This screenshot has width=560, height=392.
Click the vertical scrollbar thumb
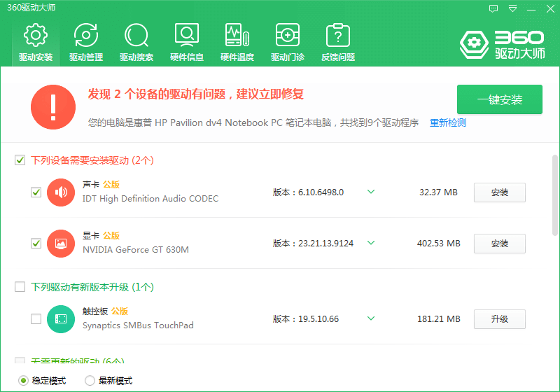pos(555,195)
